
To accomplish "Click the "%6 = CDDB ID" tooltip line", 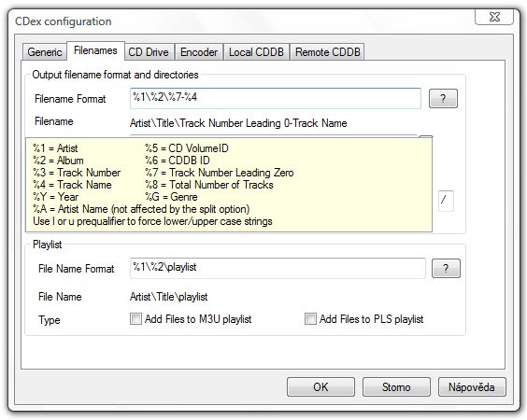I will click(178, 161).
